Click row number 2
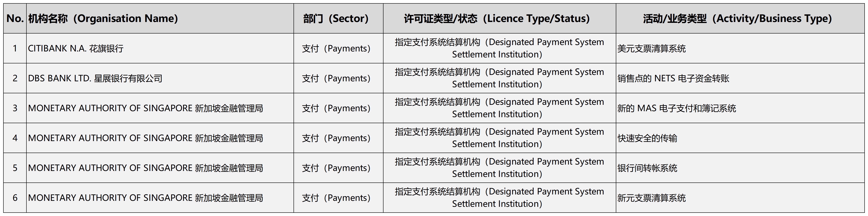 [15, 78]
